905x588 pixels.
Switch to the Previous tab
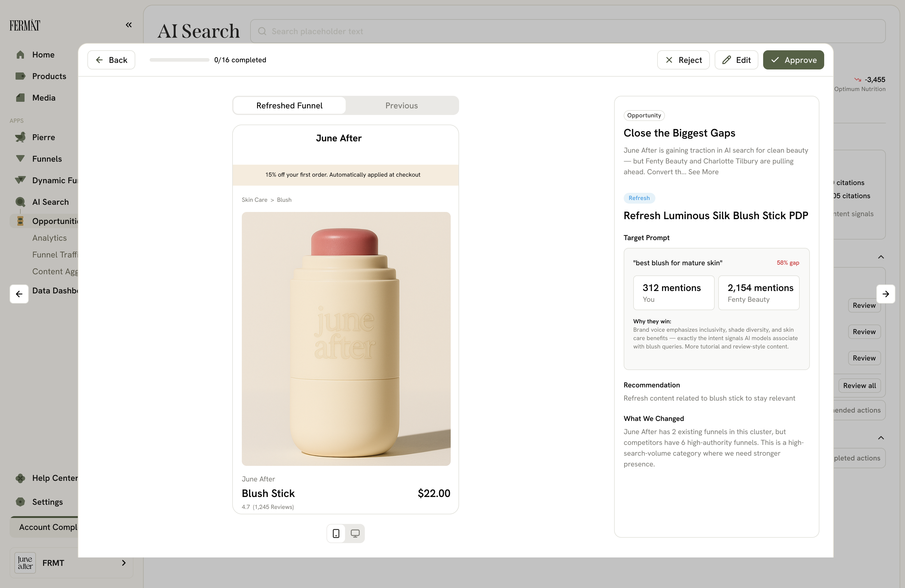point(401,105)
